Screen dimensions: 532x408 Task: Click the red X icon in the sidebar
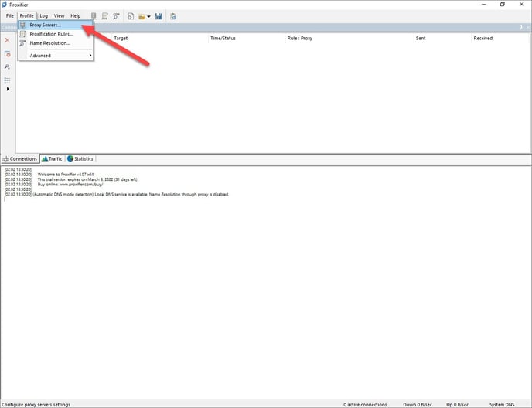(x=7, y=40)
